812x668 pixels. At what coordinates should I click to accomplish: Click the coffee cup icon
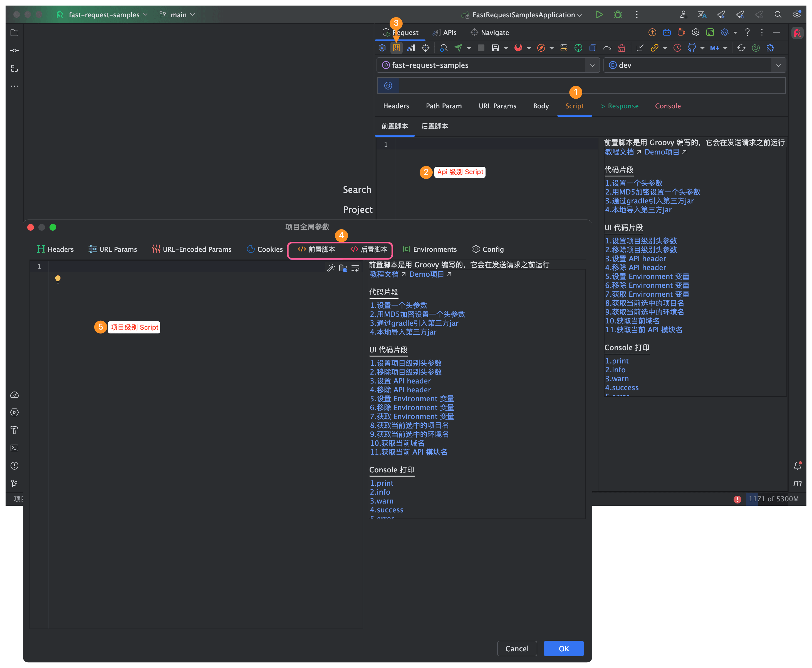[681, 32]
